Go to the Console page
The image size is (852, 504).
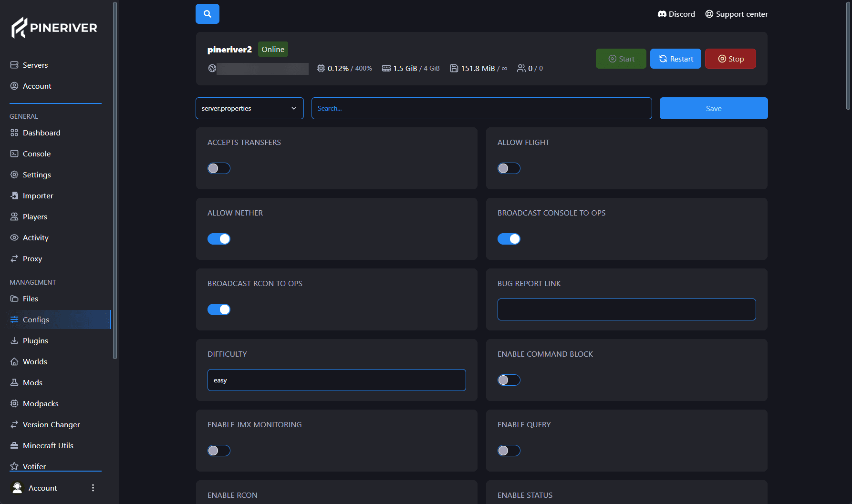coord(37,154)
